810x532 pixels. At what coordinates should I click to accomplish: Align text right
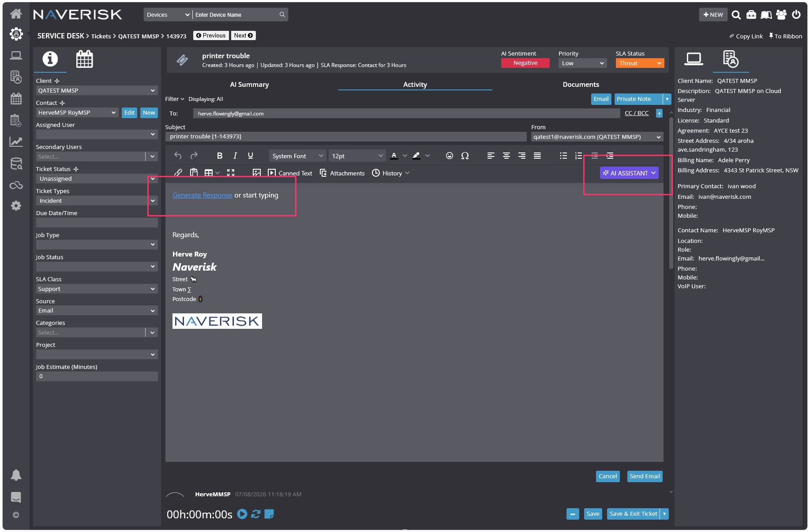click(x=522, y=156)
